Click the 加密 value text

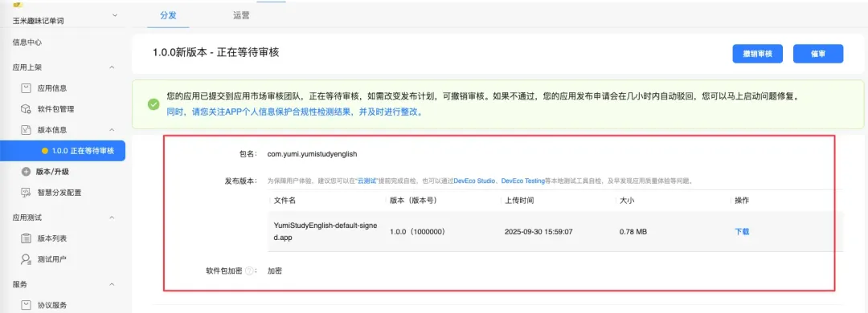tap(275, 271)
